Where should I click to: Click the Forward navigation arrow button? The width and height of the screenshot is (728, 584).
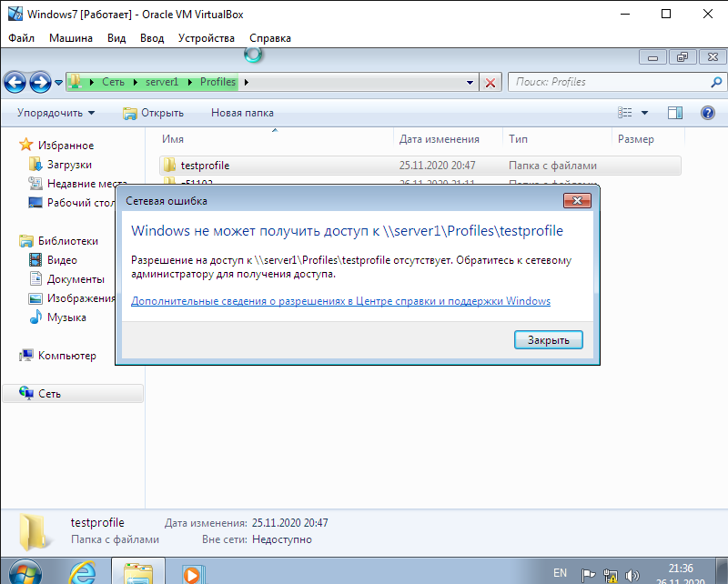(40, 83)
